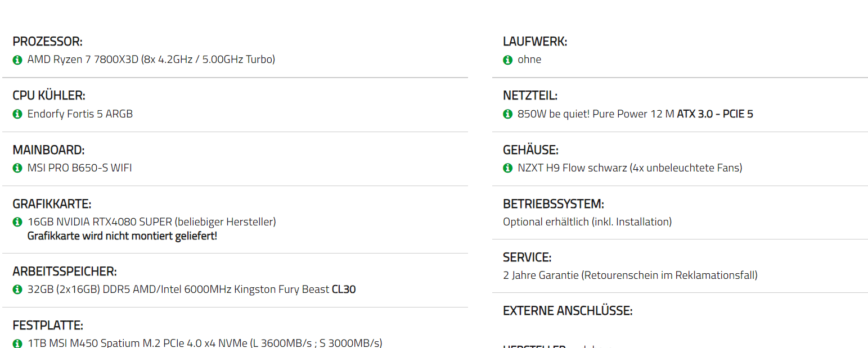Show info for 850W be quiet! Pure Power
Image resolution: width=868 pixels, height=348 pixels.
pos(508,114)
